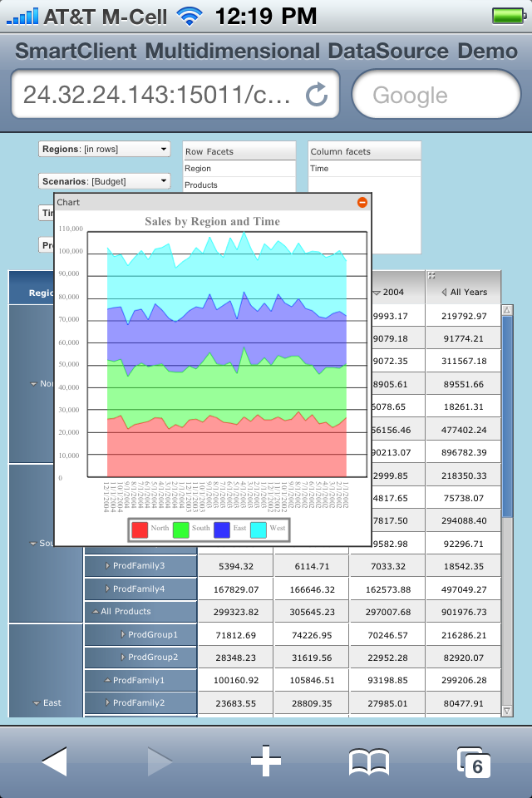Click cell value 219792.97
The height and width of the screenshot is (798, 532).
point(463,316)
